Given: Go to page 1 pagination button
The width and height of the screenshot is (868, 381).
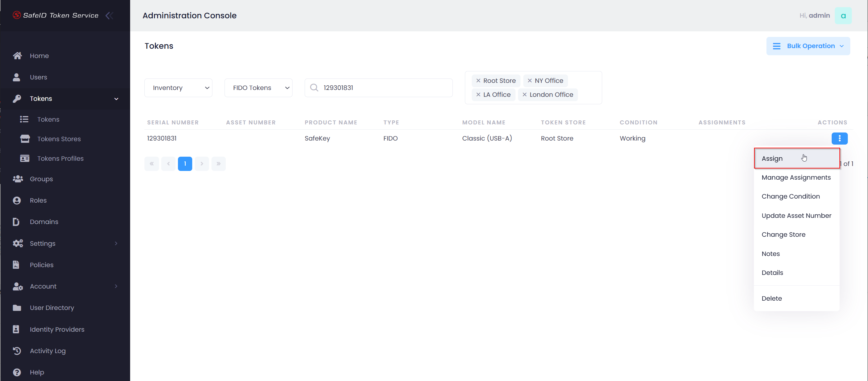Looking at the screenshot, I should (x=185, y=164).
